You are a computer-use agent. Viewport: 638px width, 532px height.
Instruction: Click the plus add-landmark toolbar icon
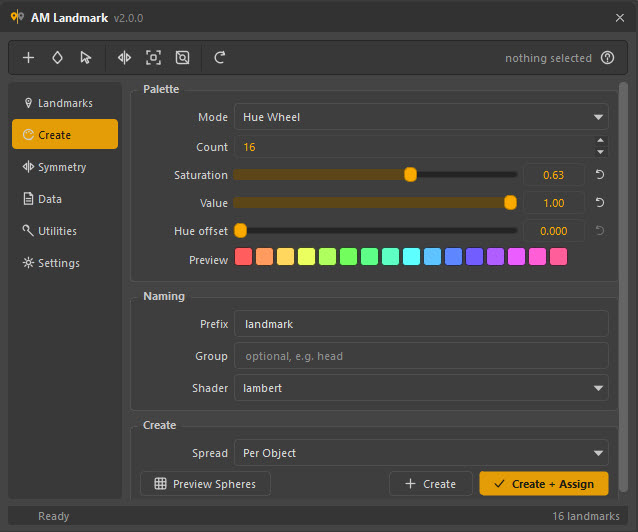28,58
